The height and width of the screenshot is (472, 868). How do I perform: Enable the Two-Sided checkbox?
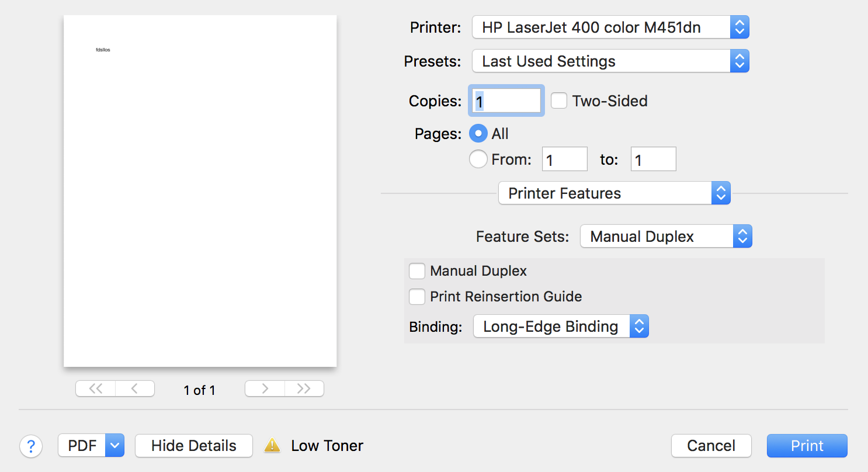pos(559,101)
